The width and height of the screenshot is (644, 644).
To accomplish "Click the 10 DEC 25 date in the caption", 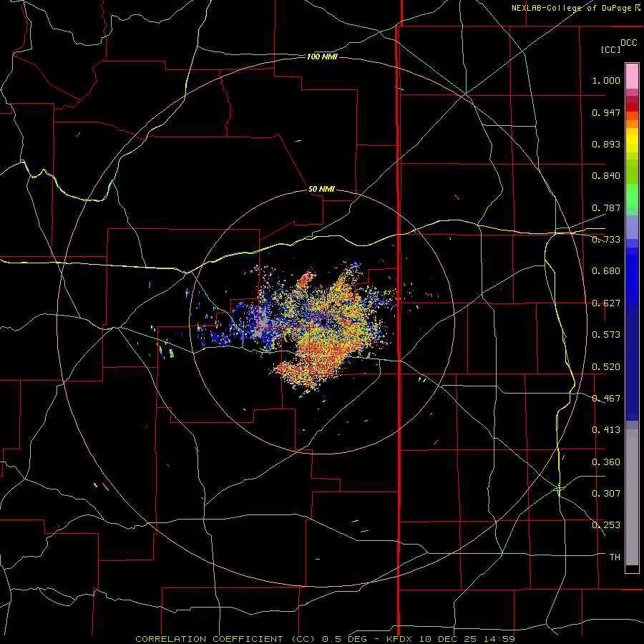I will [x=447, y=639].
